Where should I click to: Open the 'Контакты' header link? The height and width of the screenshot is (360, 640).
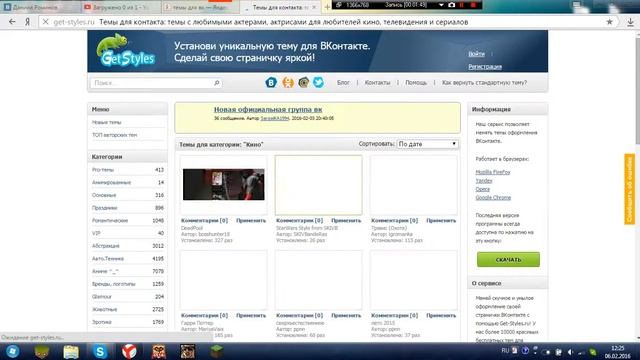click(377, 82)
